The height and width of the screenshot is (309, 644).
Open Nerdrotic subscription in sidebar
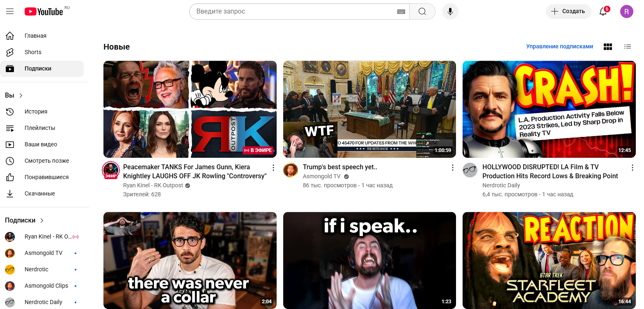(42, 269)
